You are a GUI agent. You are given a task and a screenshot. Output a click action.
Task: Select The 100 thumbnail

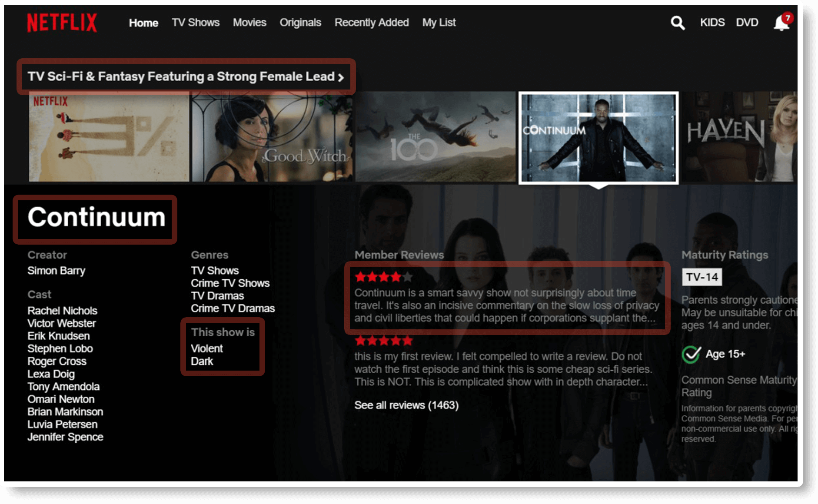[436, 136]
